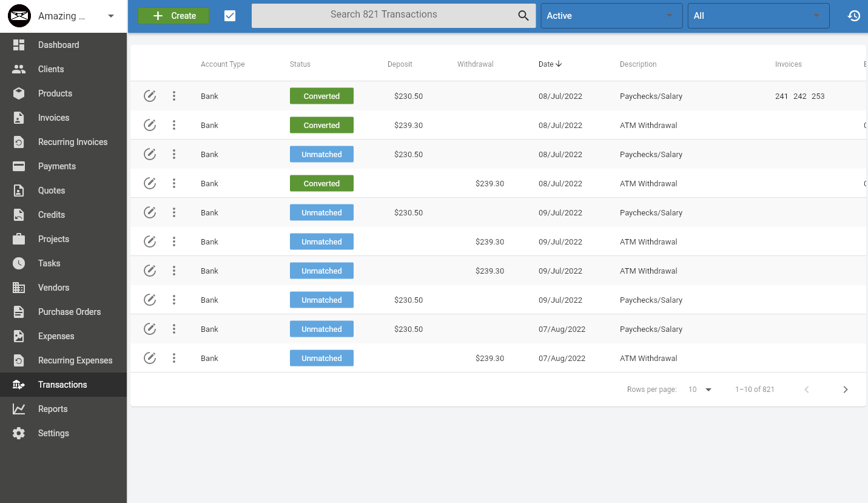The height and width of the screenshot is (503, 868).
Task: Click the Products cube icon
Action: pos(19,93)
